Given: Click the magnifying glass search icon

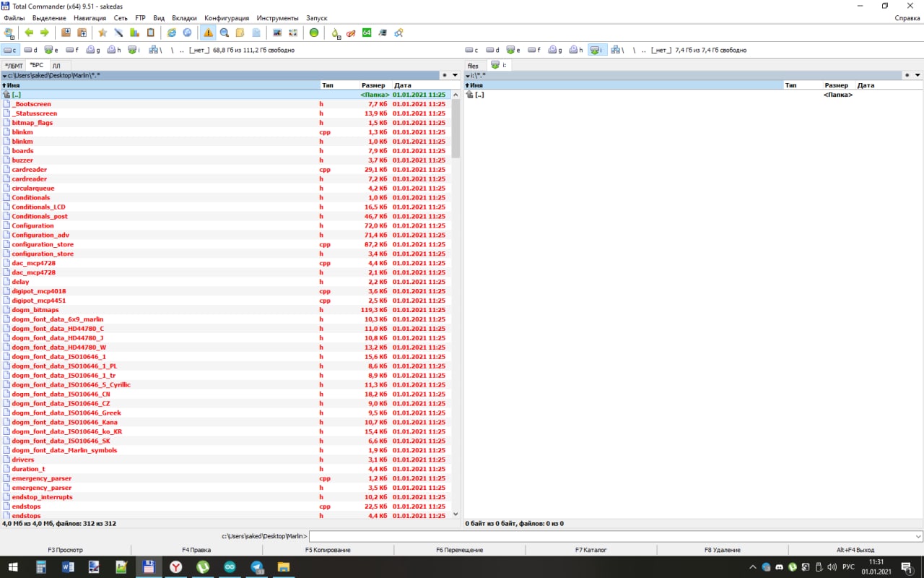Looking at the screenshot, I should 224,33.
